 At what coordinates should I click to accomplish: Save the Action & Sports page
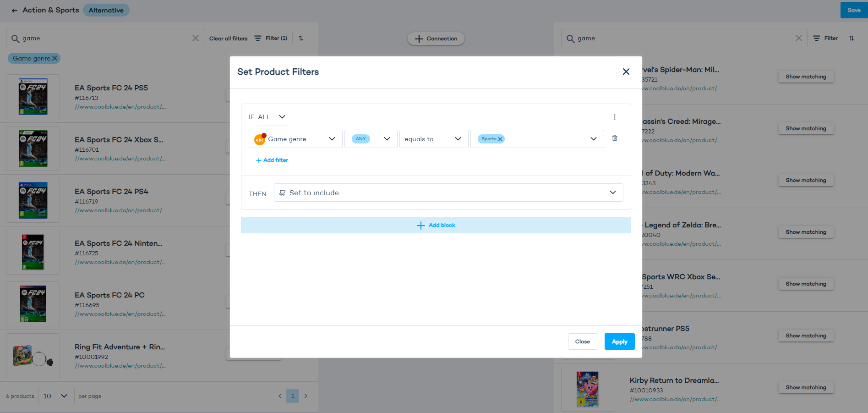854,10
